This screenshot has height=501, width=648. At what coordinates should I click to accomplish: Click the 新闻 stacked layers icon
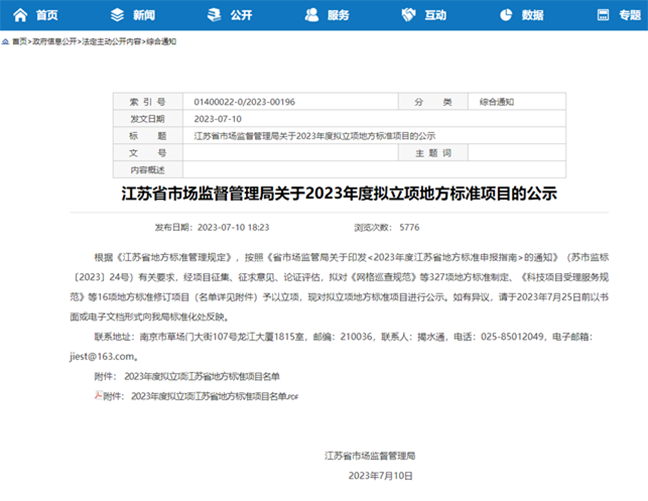118,15
